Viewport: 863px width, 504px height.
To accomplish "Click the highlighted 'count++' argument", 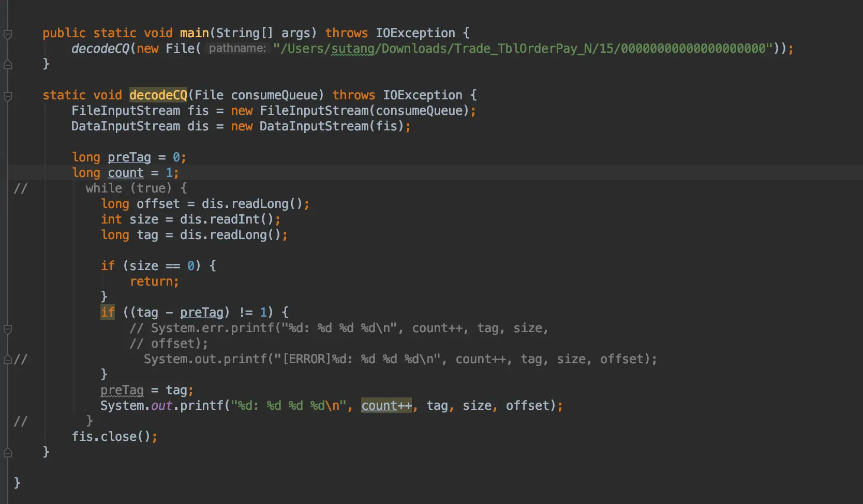I will point(387,406).
